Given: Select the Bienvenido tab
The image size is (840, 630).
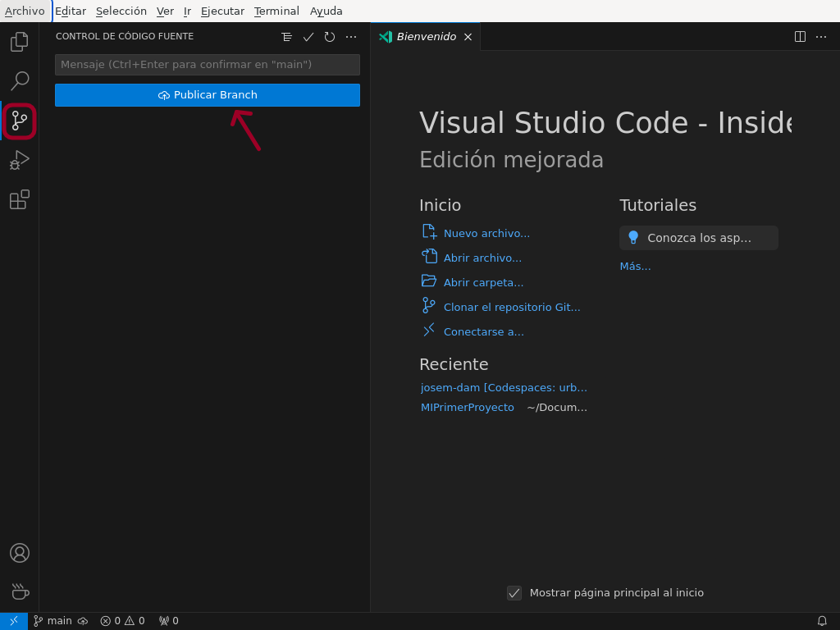Looking at the screenshot, I should 426,36.
